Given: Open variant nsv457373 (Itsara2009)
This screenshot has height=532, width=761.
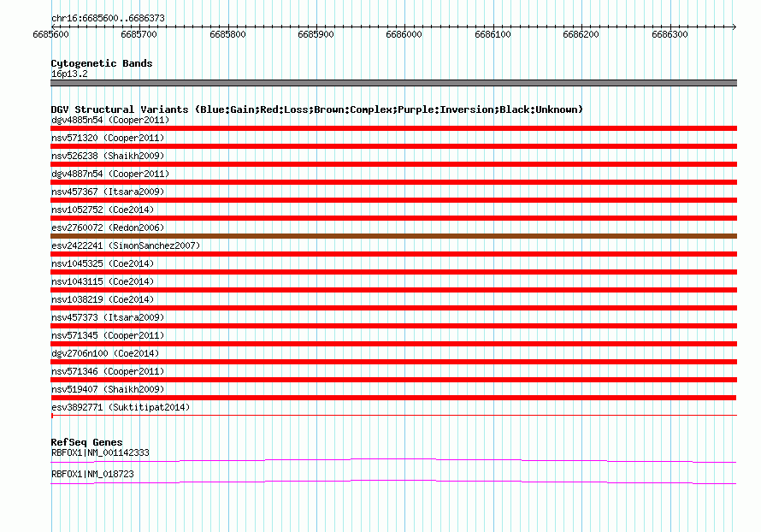Looking at the screenshot, I should 108,317.
